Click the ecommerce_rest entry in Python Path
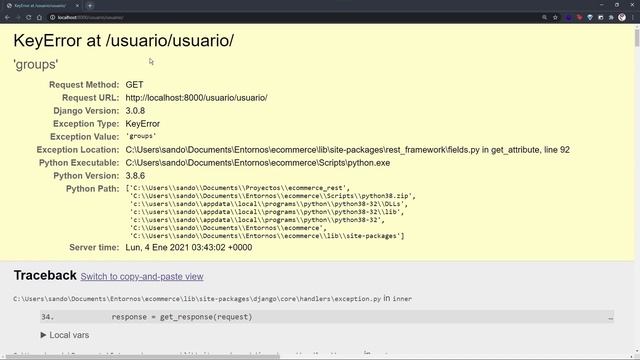The height and width of the screenshot is (360, 640). [238, 188]
